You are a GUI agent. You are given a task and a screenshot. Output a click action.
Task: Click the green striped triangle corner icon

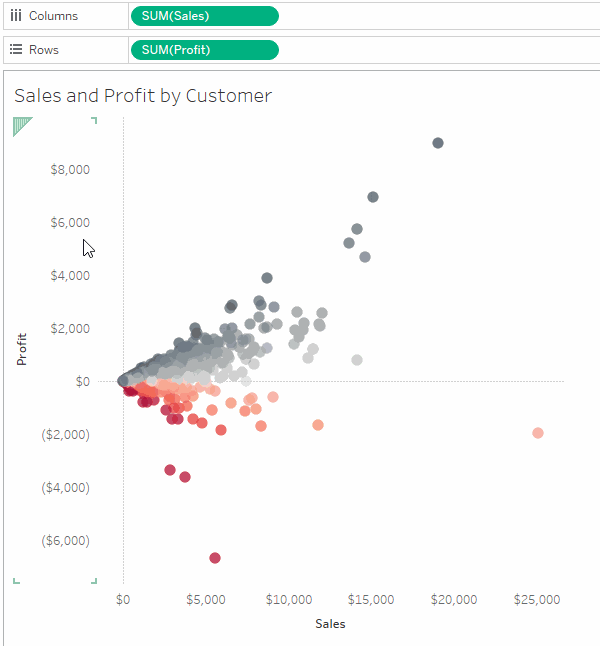(22, 126)
